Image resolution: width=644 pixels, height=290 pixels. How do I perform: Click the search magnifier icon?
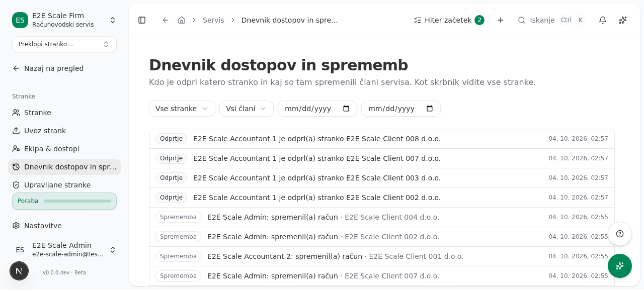point(522,20)
